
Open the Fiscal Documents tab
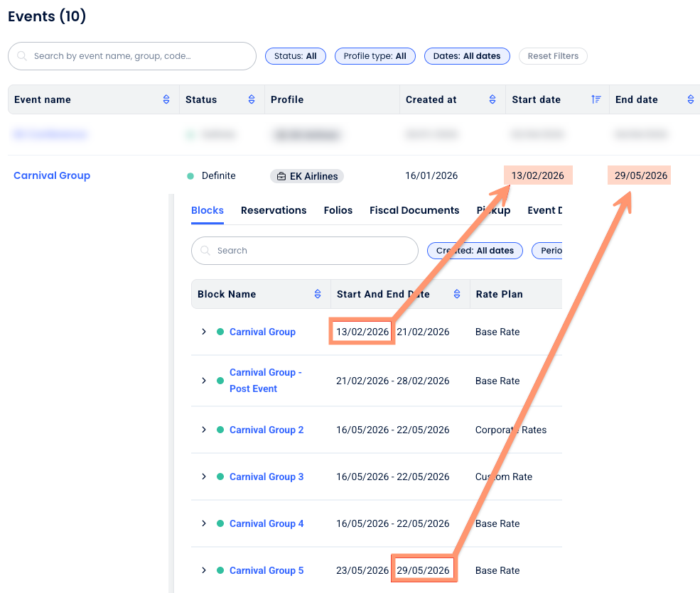tap(414, 210)
